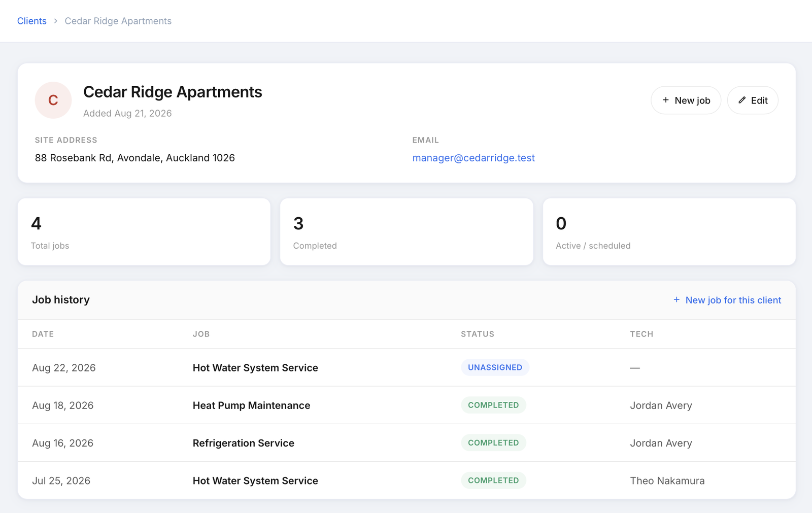Click the Added Aug 21, 2026 text

tap(127, 113)
